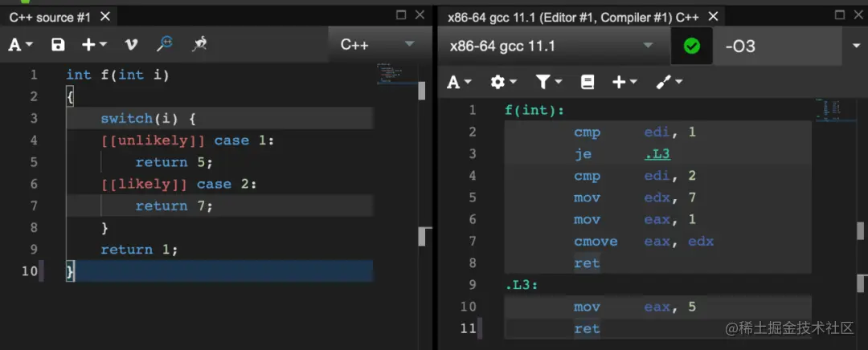This screenshot has height=350, width=868.
Task: Click the ret on assembly line 8
Action: pyautogui.click(x=587, y=263)
